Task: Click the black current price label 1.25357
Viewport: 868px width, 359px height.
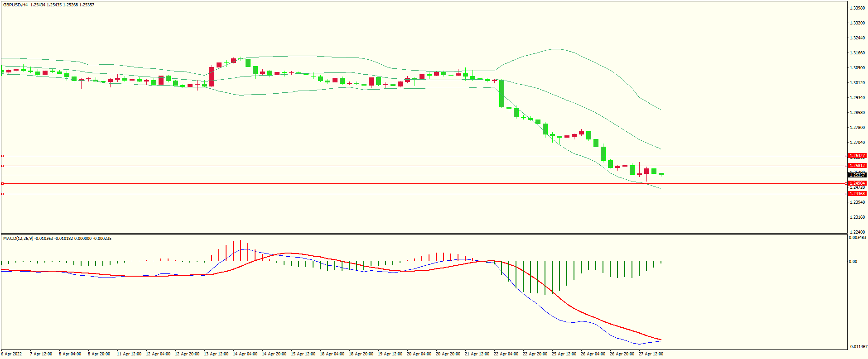Action: click(x=857, y=175)
